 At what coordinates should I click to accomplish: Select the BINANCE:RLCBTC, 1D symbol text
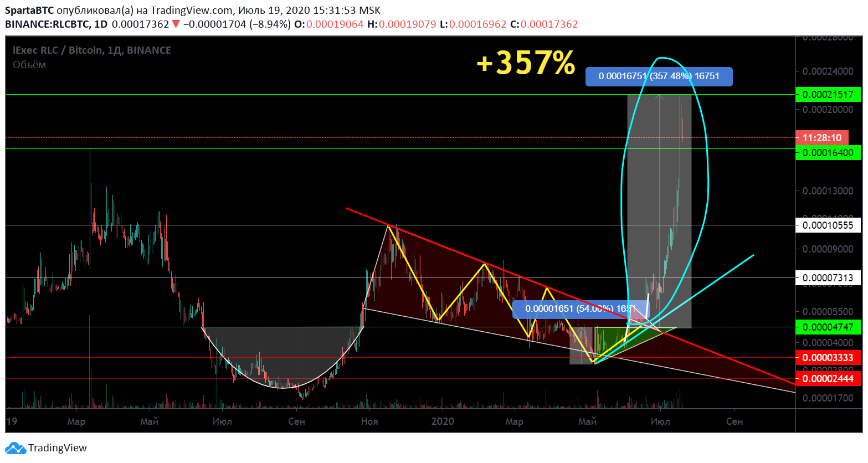coord(56,24)
